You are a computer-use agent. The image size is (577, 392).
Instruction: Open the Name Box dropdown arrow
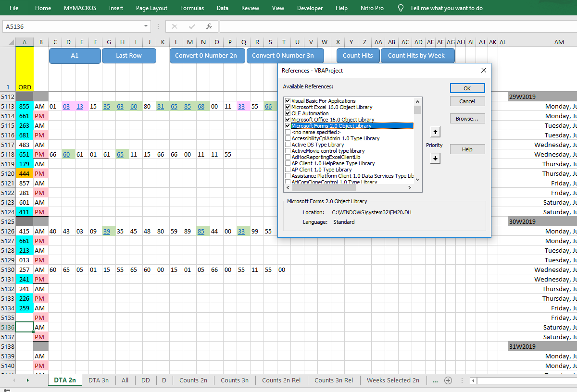click(146, 26)
